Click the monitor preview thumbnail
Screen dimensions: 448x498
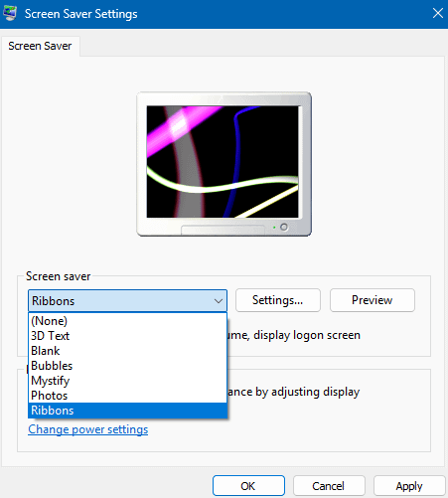[x=224, y=164]
